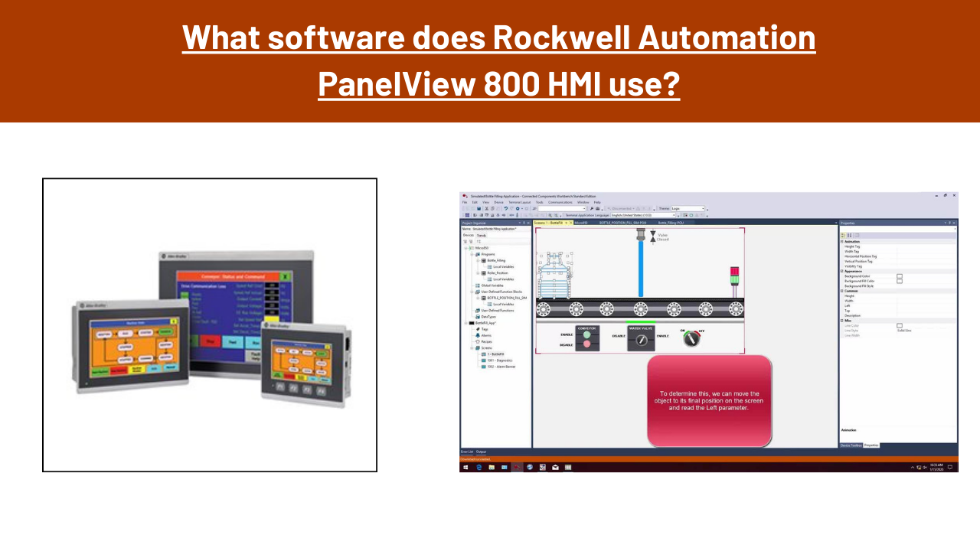This screenshot has height=551, width=980.
Task: Click the Connected Components Workbench taskbar icon
Action: coord(518,467)
